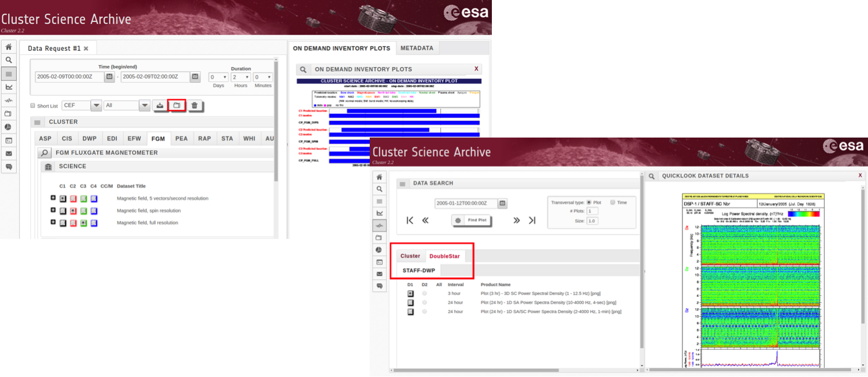Image resolution: width=868 pixels, height=377 pixels.
Task: Select list icon in Data Request window sidebar
Action: click(9, 73)
